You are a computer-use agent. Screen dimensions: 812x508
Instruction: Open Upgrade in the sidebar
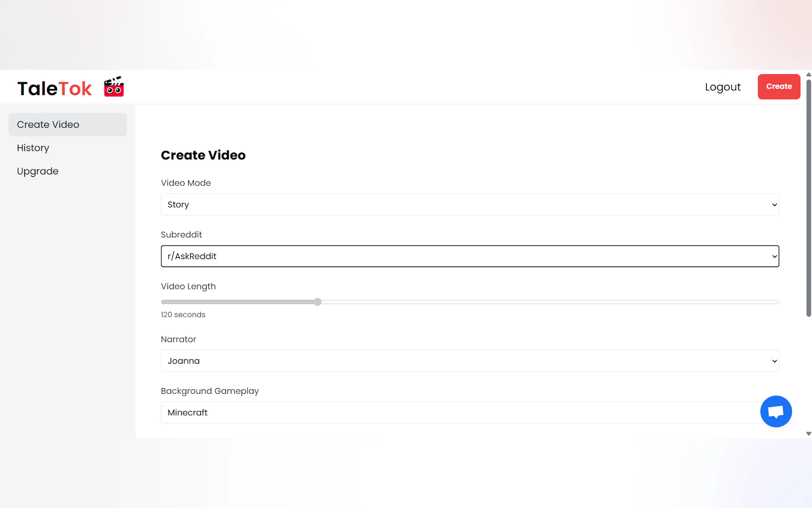tap(38, 171)
